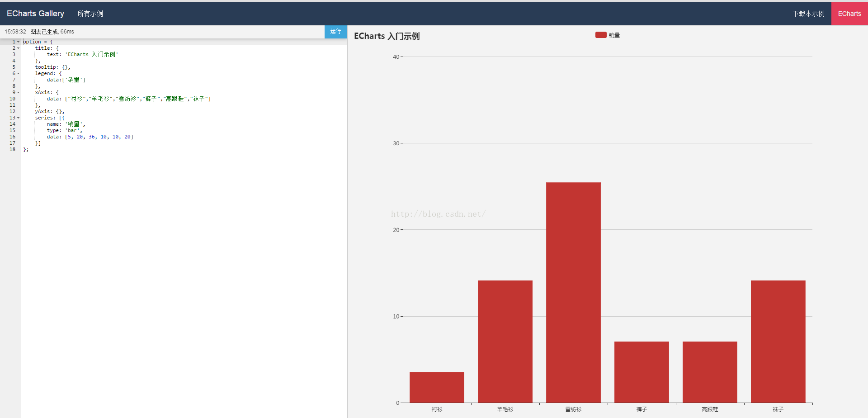The image size is (868, 418).
Task: Collapse the series block at line 13
Action: [19, 118]
